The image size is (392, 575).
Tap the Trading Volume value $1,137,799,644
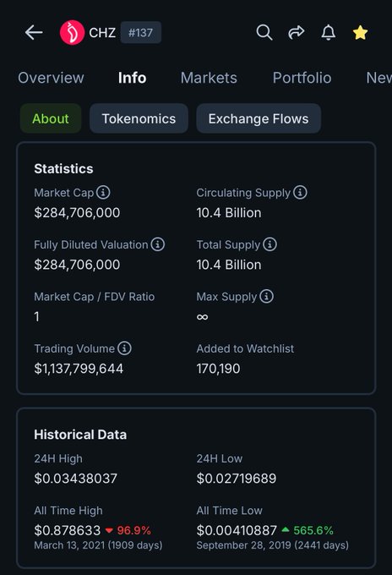(x=79, y=369)
